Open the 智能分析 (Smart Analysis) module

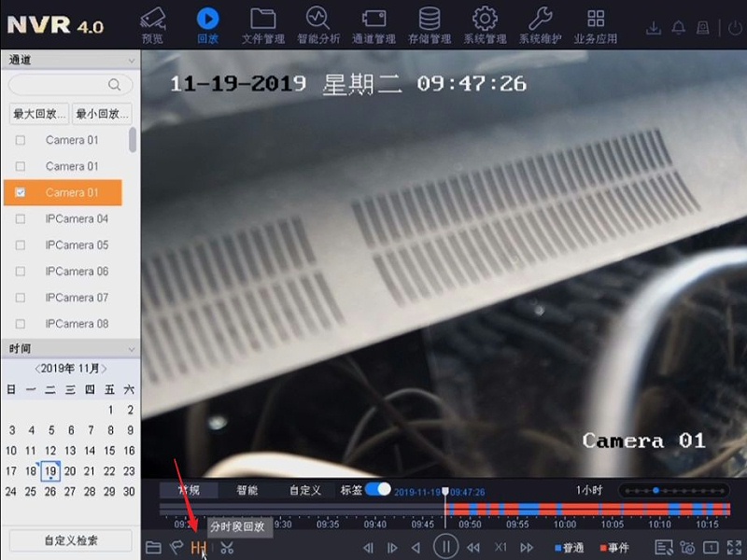317,23
